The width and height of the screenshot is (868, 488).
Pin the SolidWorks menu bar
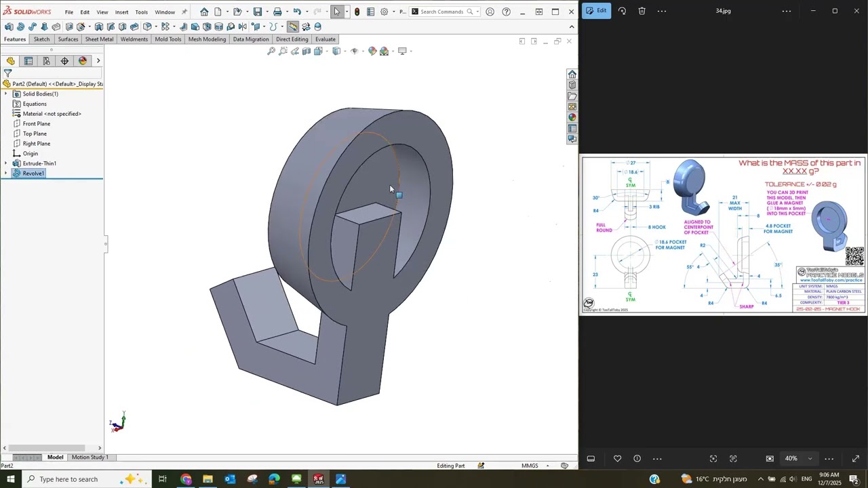click(184, 12)
